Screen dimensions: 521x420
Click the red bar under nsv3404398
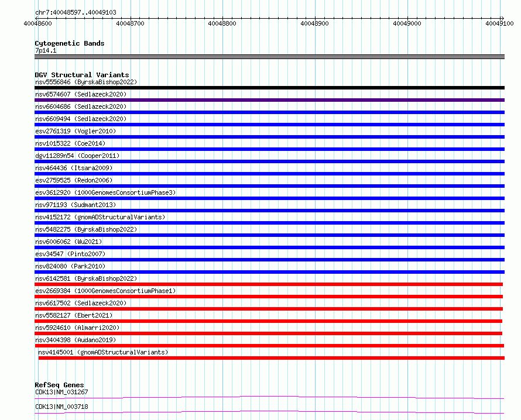269,346
